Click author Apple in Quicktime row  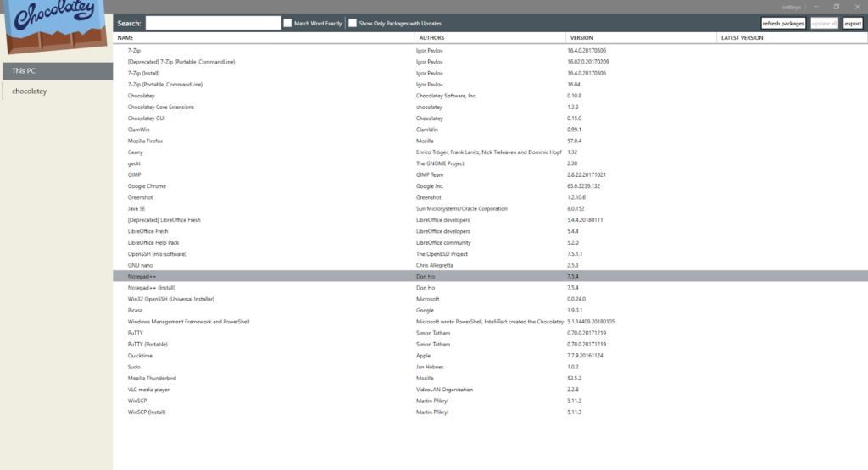pyautogui.click(x=424, y=356)
